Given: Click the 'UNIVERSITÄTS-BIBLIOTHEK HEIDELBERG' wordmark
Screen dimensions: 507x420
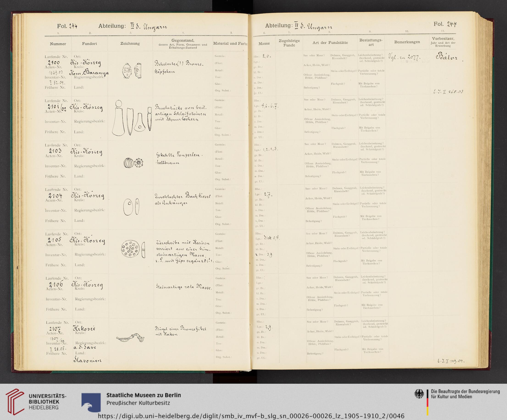Looking at the screenshot, I should click(47, 401).
